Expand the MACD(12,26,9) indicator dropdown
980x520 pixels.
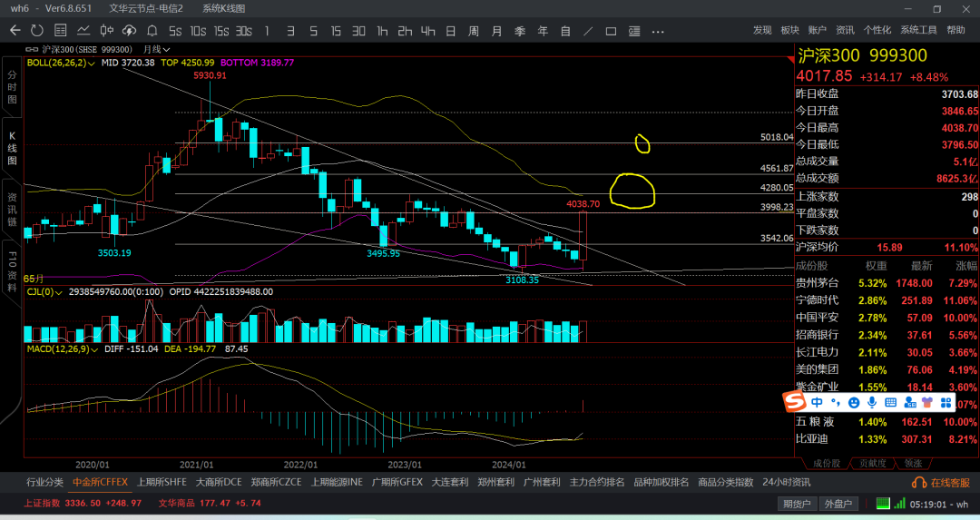click(63, 348)
